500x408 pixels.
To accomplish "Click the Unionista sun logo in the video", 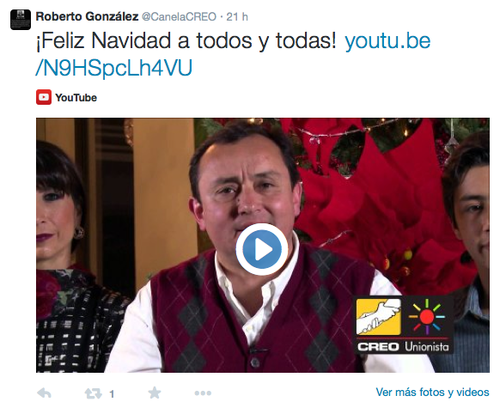I will [427, 317].
